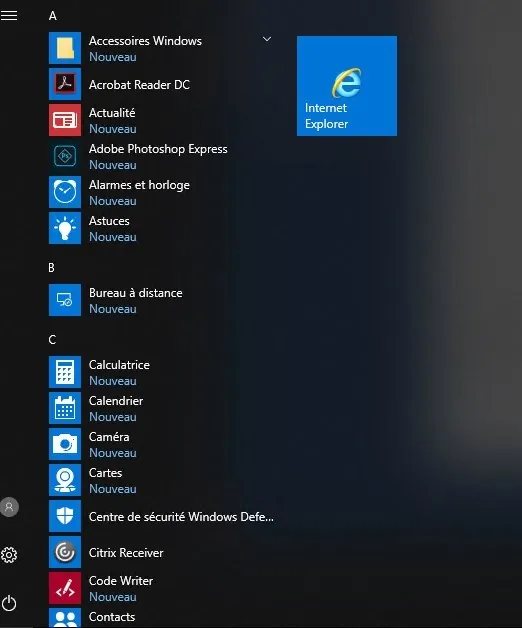
Task: Click the Power icon
Action: (9, 603)
